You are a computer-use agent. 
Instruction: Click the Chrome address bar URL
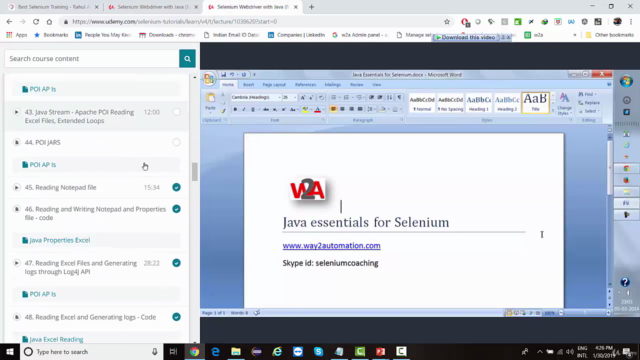pyautogui.click(x=175, y=22)
